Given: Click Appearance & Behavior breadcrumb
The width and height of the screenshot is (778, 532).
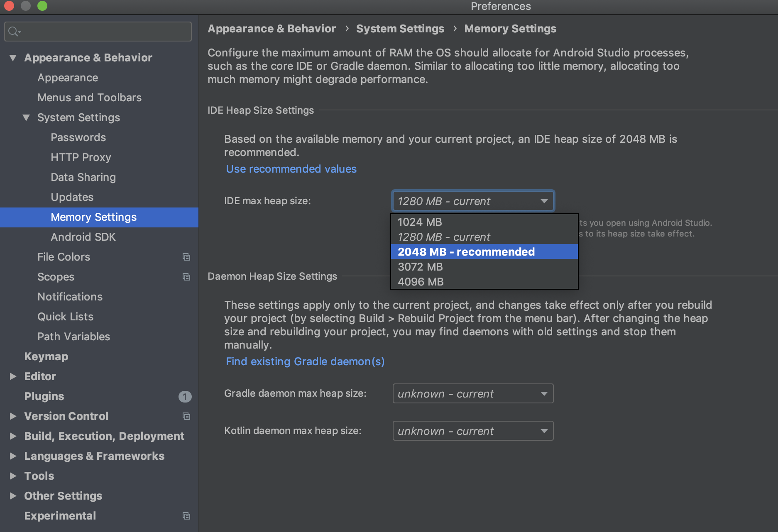Looking at the screenshot, I should [272, 29].
